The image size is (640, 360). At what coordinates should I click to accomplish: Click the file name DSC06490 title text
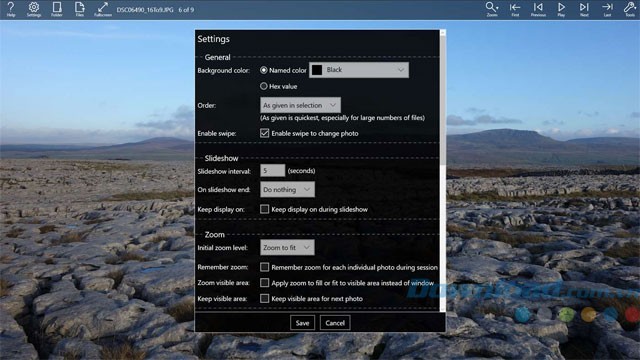pyautogui.click(x=145, y=9)
